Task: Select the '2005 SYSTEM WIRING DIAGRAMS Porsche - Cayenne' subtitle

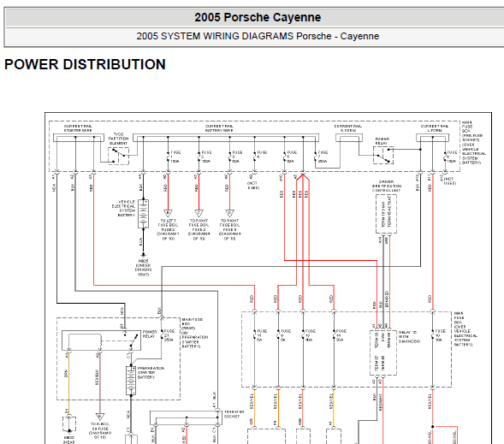Action: coord(258,36)
